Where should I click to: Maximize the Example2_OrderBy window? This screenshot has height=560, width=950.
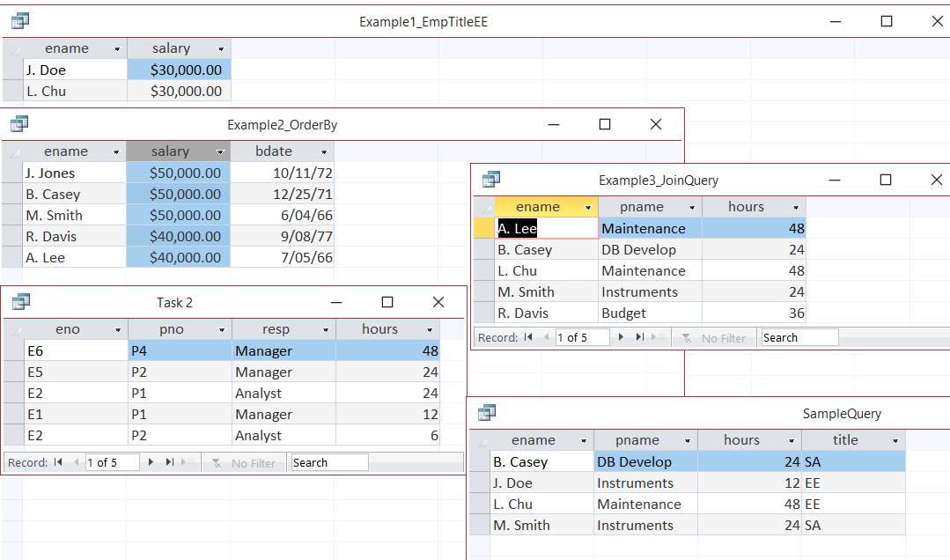[x=605, y=124]
